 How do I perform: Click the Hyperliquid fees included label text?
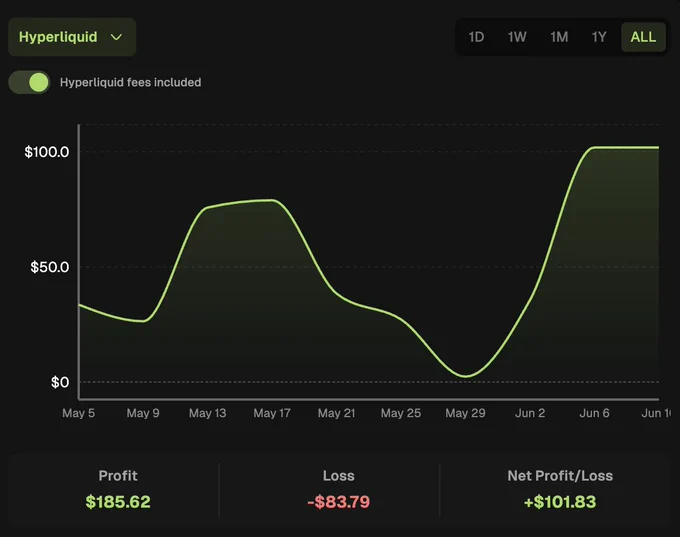coord(131,82)
